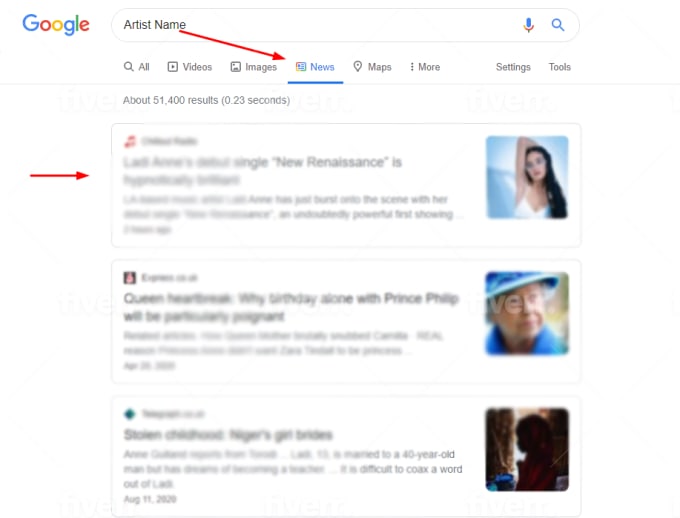Open the Maps tab
680x518 pixels.
[372, 67]
